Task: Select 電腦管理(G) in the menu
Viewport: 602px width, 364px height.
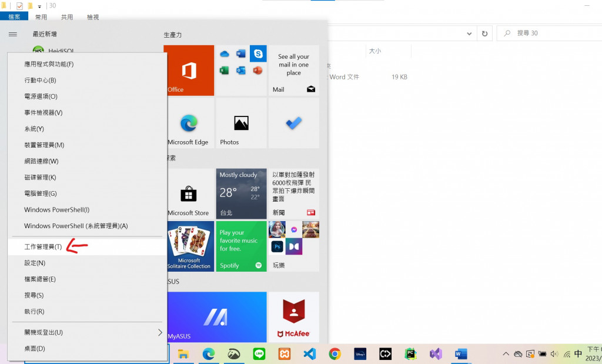Action: 87,193
